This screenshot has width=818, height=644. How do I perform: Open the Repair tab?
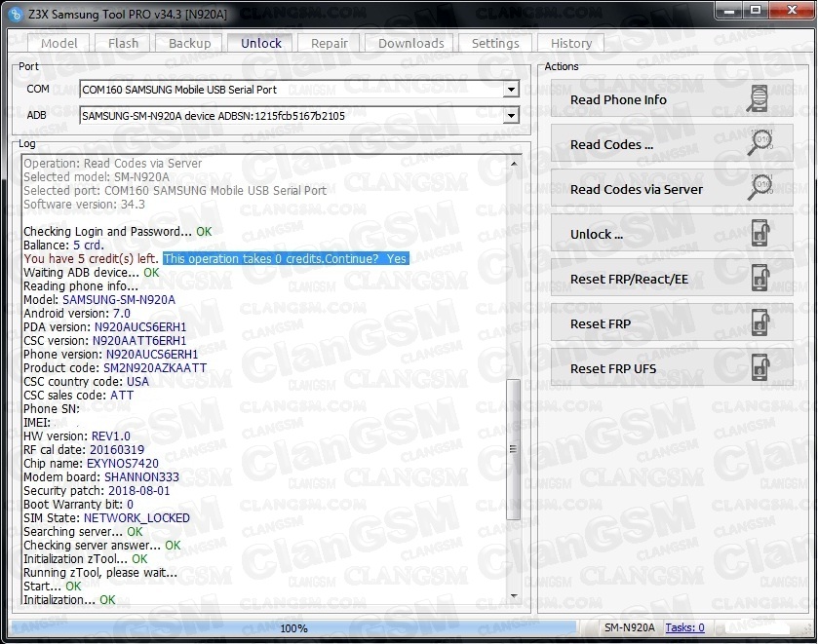pos(330,43)
